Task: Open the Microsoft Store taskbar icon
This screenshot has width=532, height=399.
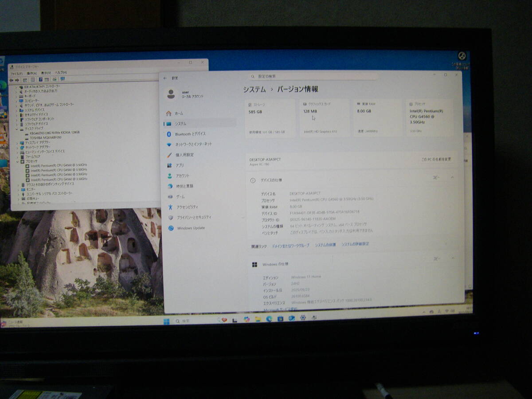Action: pos(280,319)
